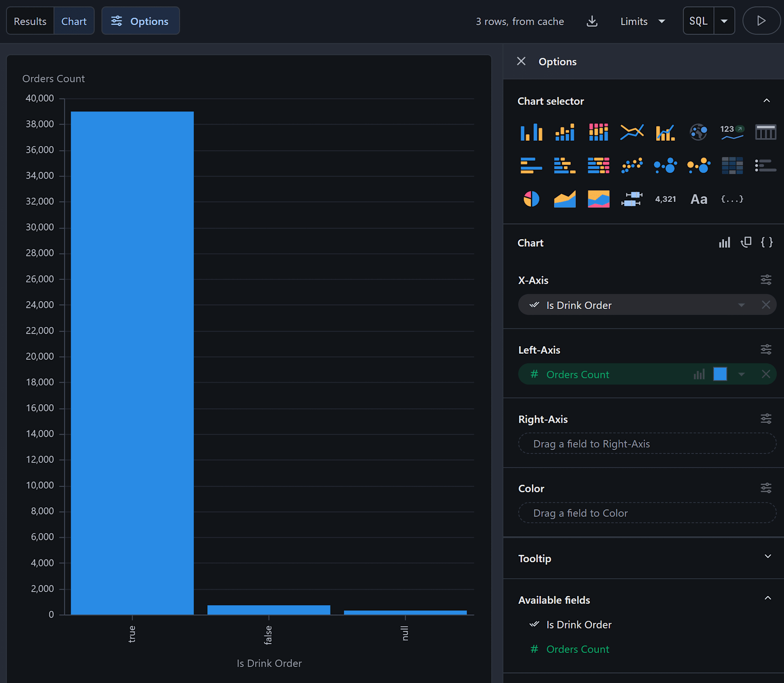
Task: Select the stacked bar chart type
Action: pyautogui.click(x=565, y=132)
